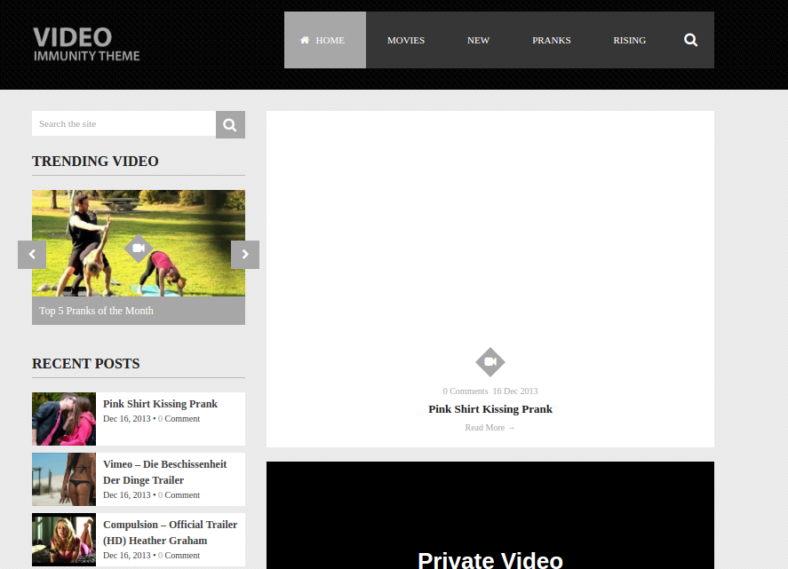
Task: Focus the Search the site field
Action: (x=124, y=124)
